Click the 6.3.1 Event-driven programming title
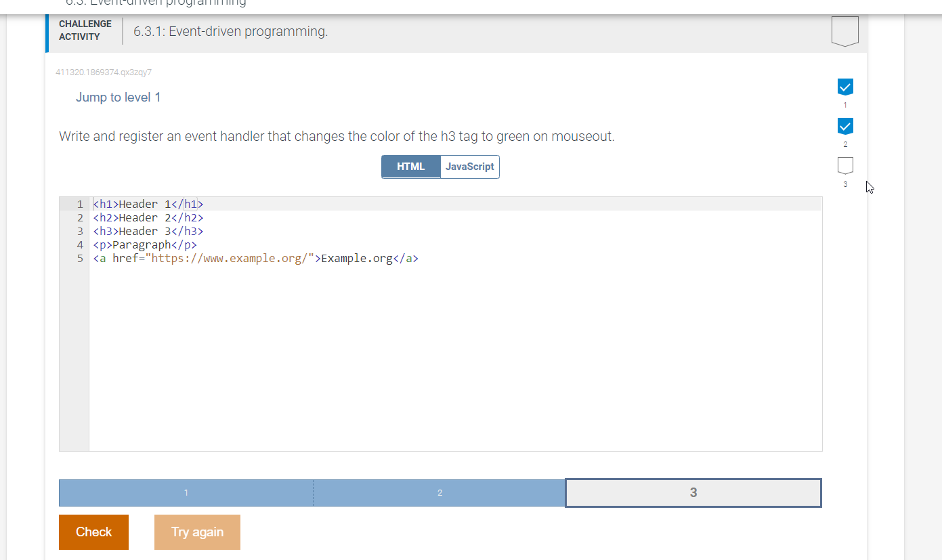The image size is (942, 560). pyautogui.click(x=231, y=32)
